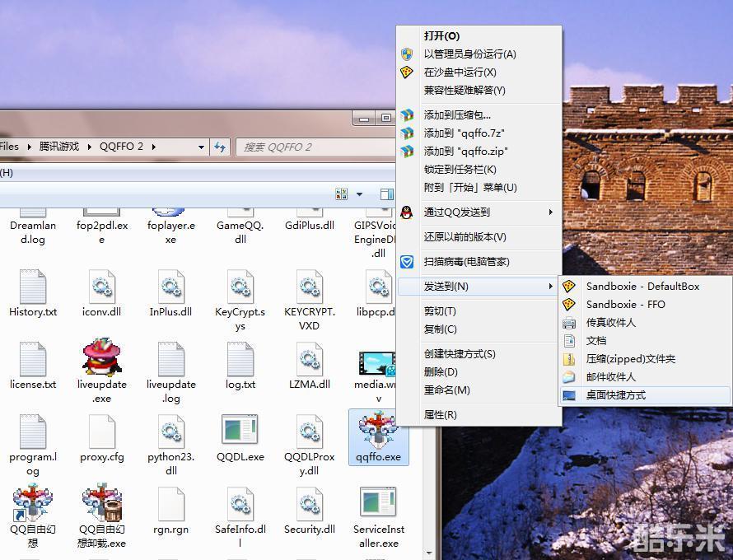Send to 压缩(zipped)文件夹
This screenshot has width=733, height=560.
pyautogui.click(x=646, y=359)
